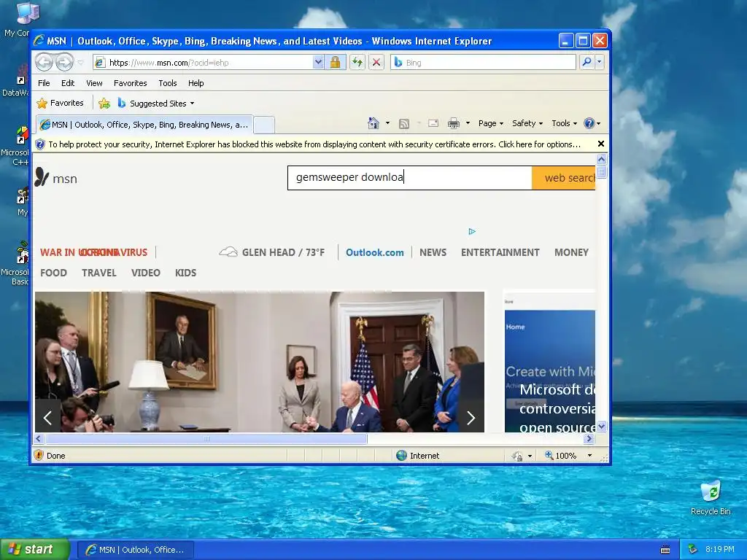Viewport: 747px width, 560px height.
Task: Stop loading with the red X icon
Action: click(x=376, y=63)
